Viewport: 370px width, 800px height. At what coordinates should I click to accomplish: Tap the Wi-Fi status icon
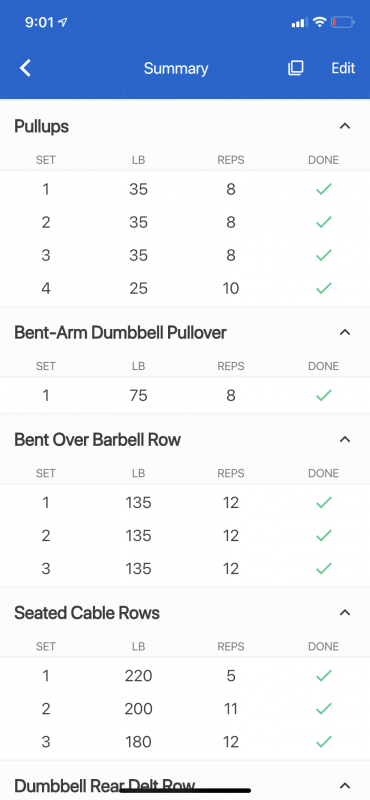(319, 22)
